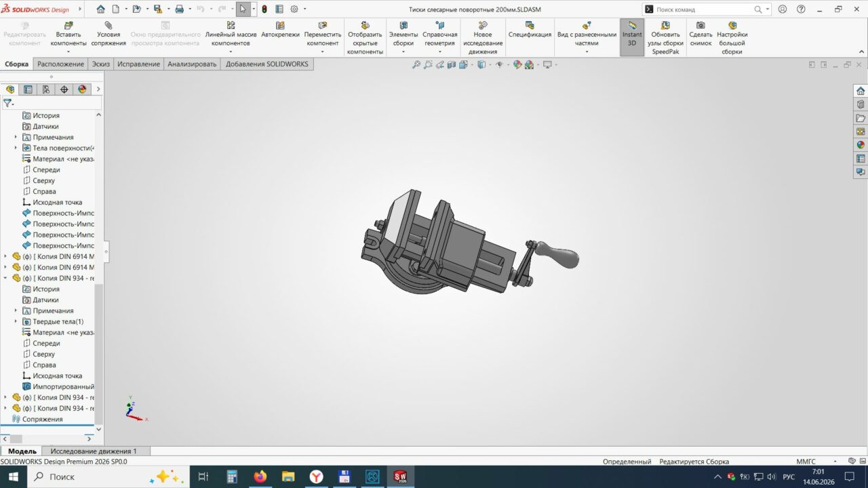The height and width of the screenshot is (488, 868).
Task: Open the Вставить компоненты dropdown arrow
Action: coord(68,52)
